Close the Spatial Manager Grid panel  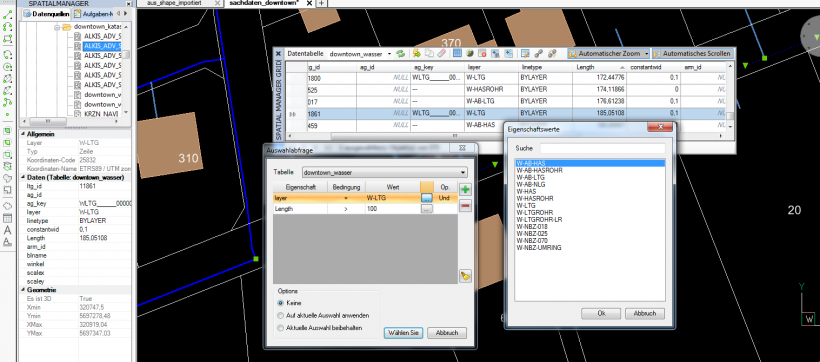point(278,53)
